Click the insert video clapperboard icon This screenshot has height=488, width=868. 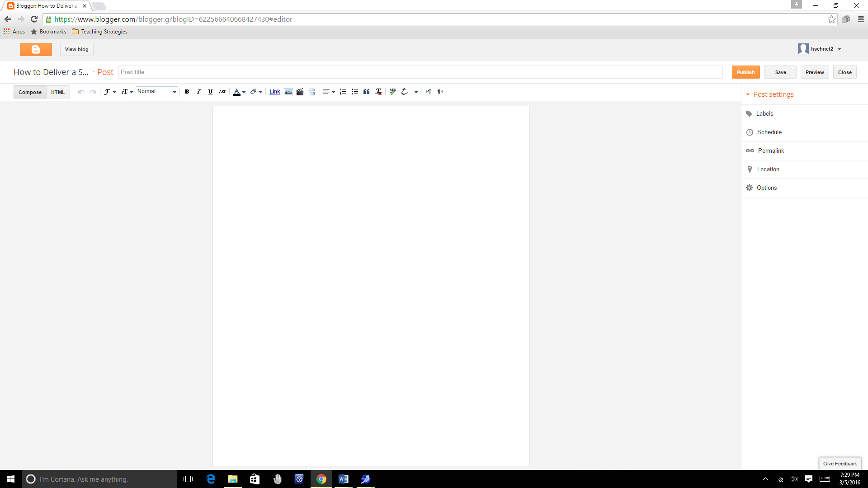tap(300, 92)
